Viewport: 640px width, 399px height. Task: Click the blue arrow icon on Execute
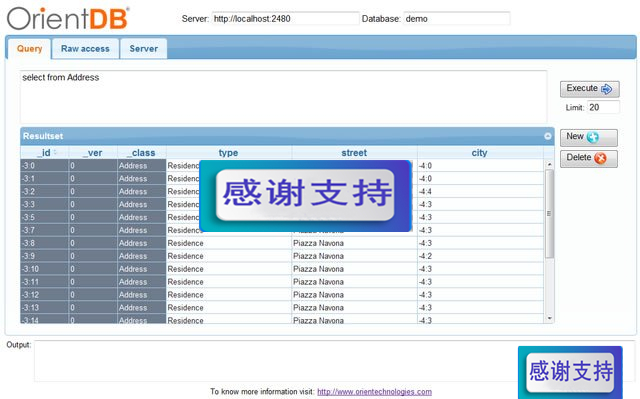pyautogui.click(x=607, y=89)
